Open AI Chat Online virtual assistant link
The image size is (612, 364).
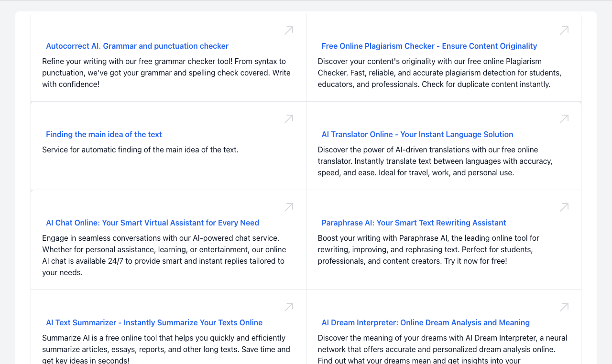click(153, 223)
